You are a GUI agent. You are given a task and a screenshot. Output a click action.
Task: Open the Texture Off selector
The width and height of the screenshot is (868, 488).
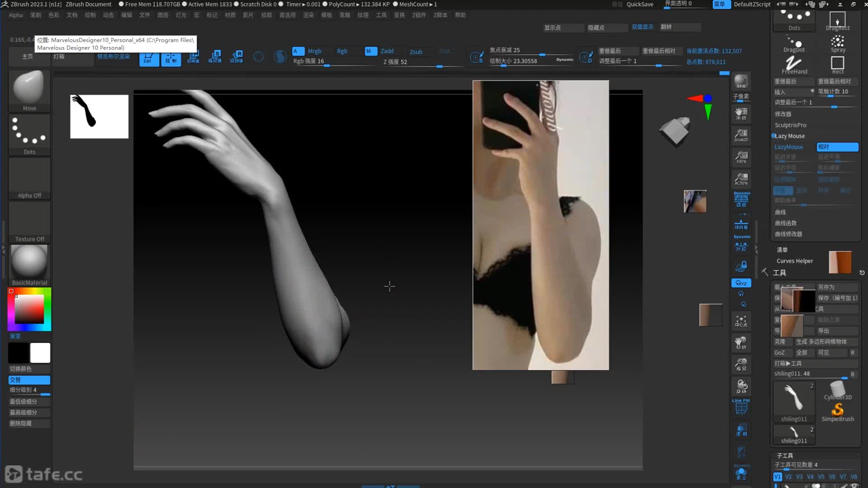click(29, 222)
